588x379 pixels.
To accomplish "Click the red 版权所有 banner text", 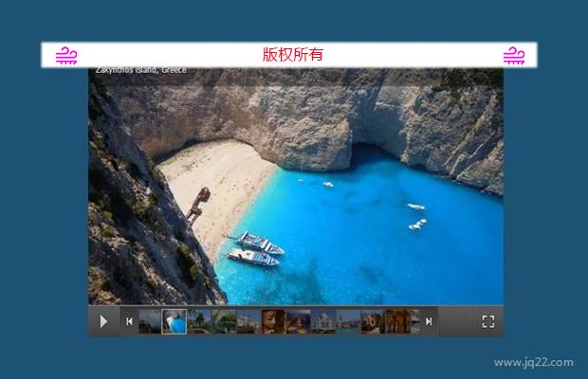I will [293, 55].
